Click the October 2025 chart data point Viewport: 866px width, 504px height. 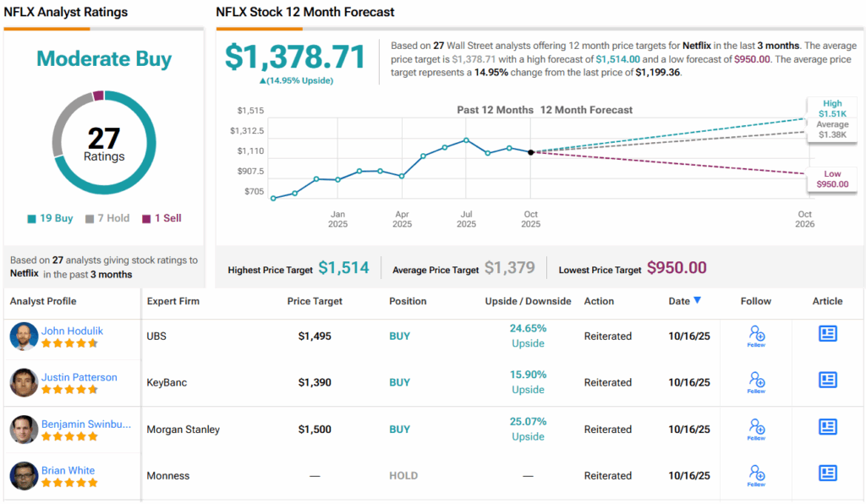[x=530, y=152]
